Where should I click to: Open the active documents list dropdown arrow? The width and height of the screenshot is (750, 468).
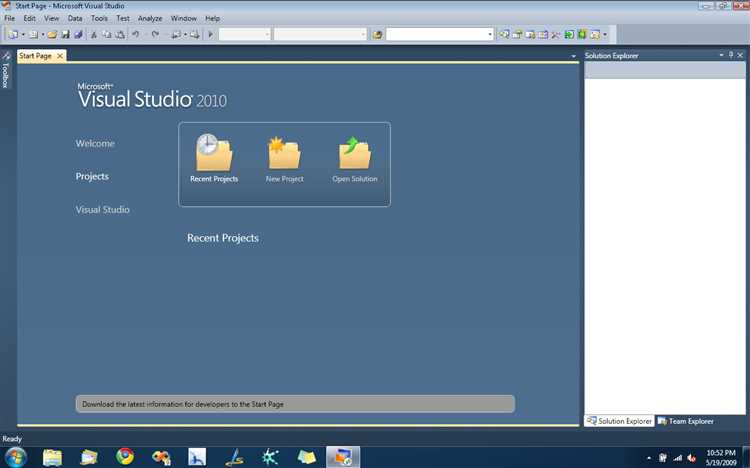pos(574,56)
